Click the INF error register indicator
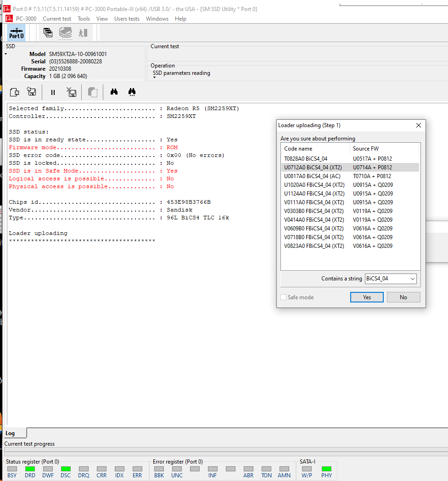 [213, 469]
